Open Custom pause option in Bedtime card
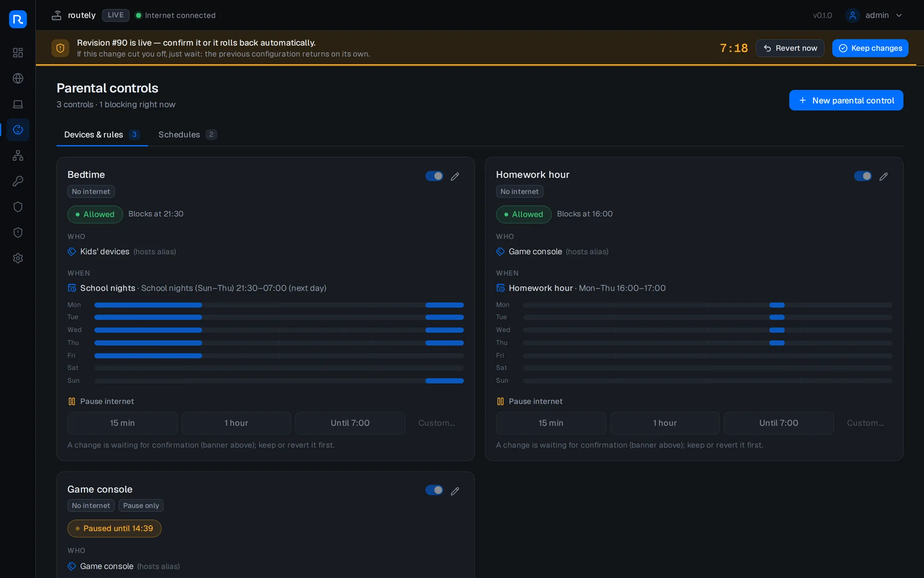Viewport: 924px width, 578px height. click(437, 423)
